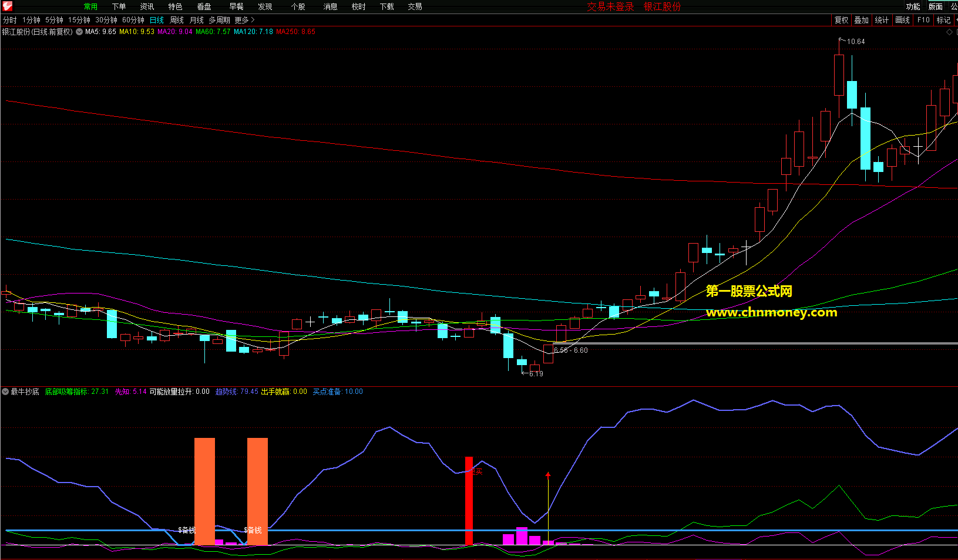The height and width of the screenshot is (560, 958).
Task: Click the MA20: 9.04 indicator label
Action: (x=174, y=32)
